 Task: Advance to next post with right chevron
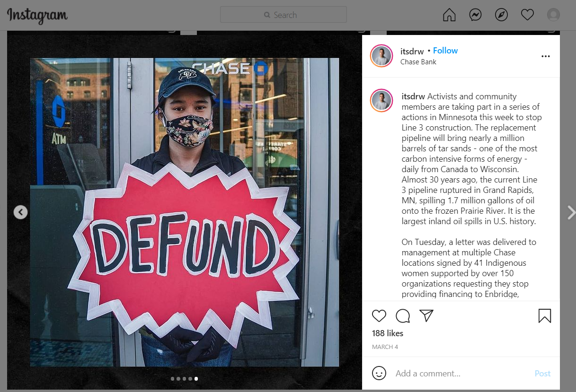click(571, 212)
